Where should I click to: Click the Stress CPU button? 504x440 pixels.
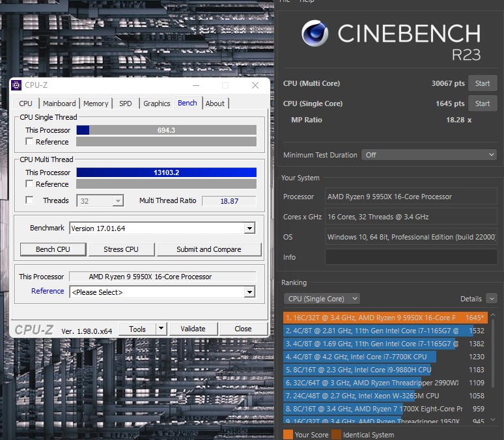pos(121,249)
